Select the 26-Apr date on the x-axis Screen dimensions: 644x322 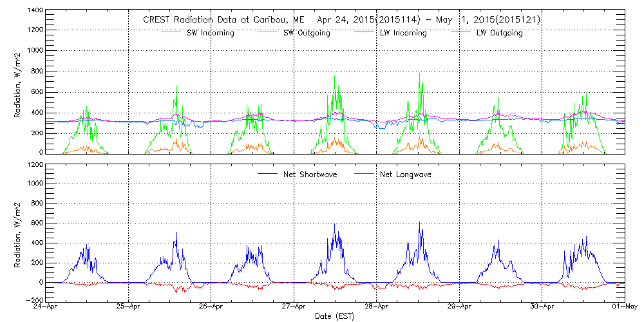pyautogui.click(x=211, y=307)
